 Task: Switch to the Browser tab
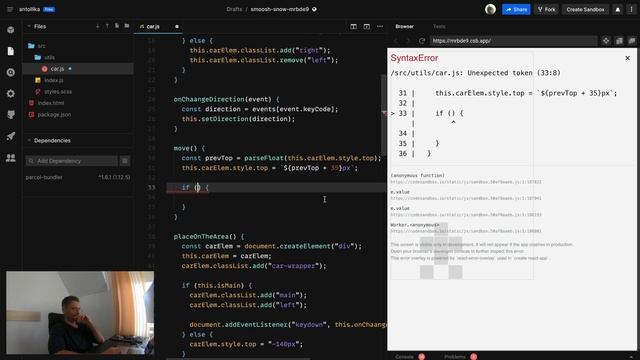(x=404, y=27)
